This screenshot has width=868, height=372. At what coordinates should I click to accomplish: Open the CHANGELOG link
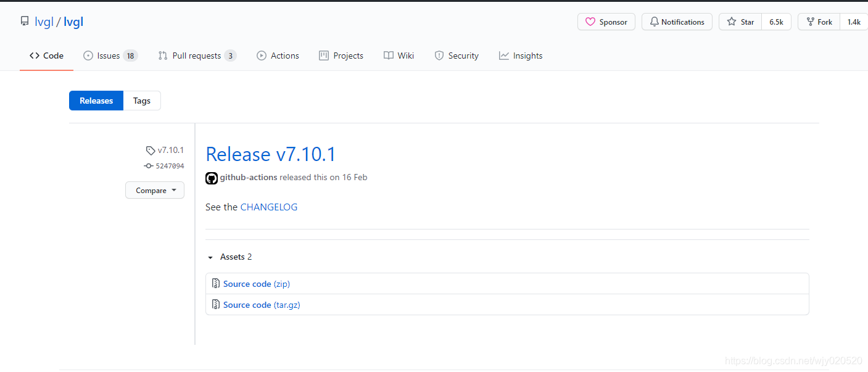[x=269, y=207]
